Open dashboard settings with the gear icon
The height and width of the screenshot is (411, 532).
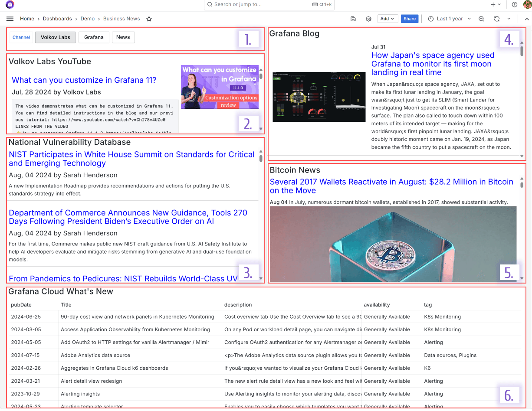[x=368, y=19]
